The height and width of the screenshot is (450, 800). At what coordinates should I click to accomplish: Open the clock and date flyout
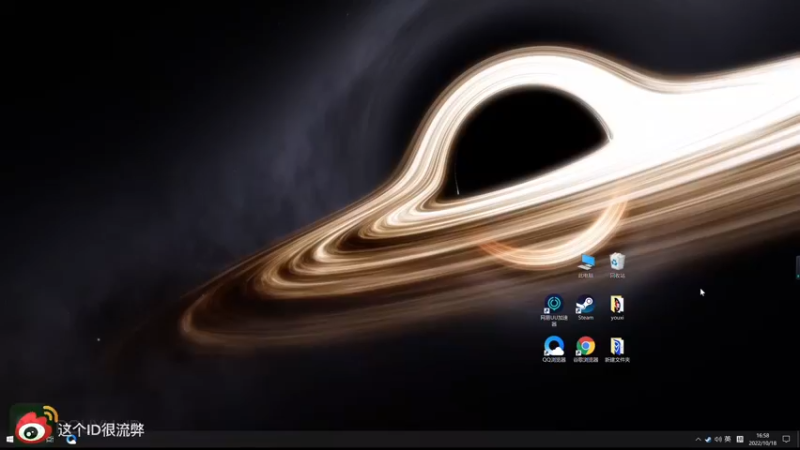(762, 439)
